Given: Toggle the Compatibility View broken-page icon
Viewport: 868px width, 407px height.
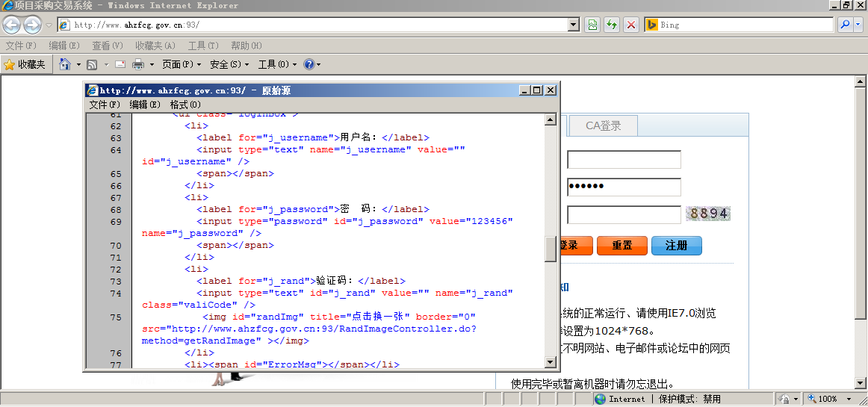Looking at the screenshot, I should pos(592,25).
